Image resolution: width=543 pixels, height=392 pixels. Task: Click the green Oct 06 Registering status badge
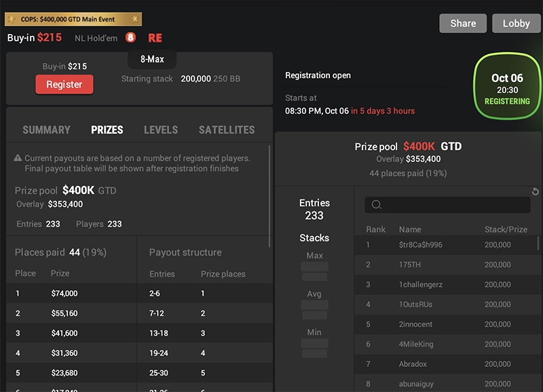point(507,89)
